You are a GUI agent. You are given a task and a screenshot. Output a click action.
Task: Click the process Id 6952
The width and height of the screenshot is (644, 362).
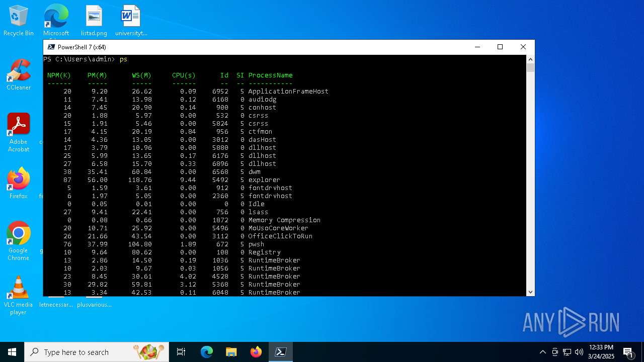coord(220,92)
